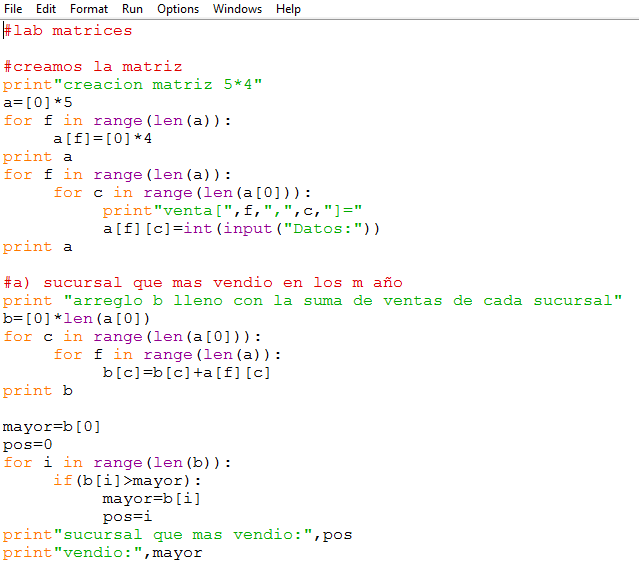Click the print "arreglo b lleno" line

[x=313, y=301]
